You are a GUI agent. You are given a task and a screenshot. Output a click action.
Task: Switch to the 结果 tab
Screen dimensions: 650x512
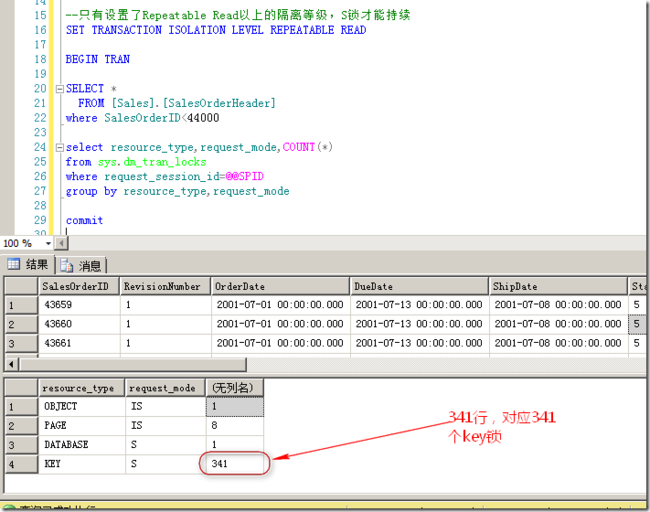pyautogui.click(x=28, y=264)
